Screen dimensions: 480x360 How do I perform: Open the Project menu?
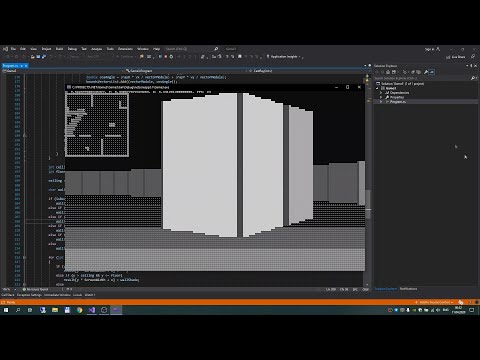click(x=46, y=49)
